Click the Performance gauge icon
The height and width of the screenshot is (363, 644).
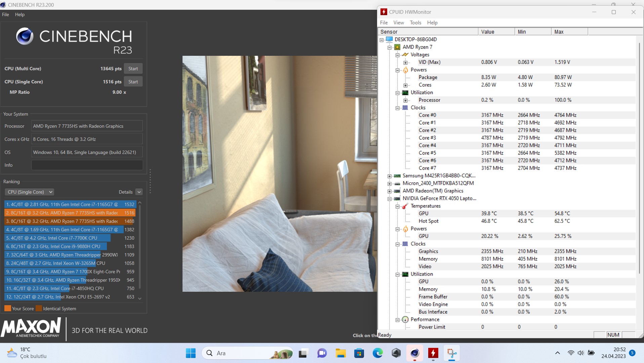[x=405, y=320]
